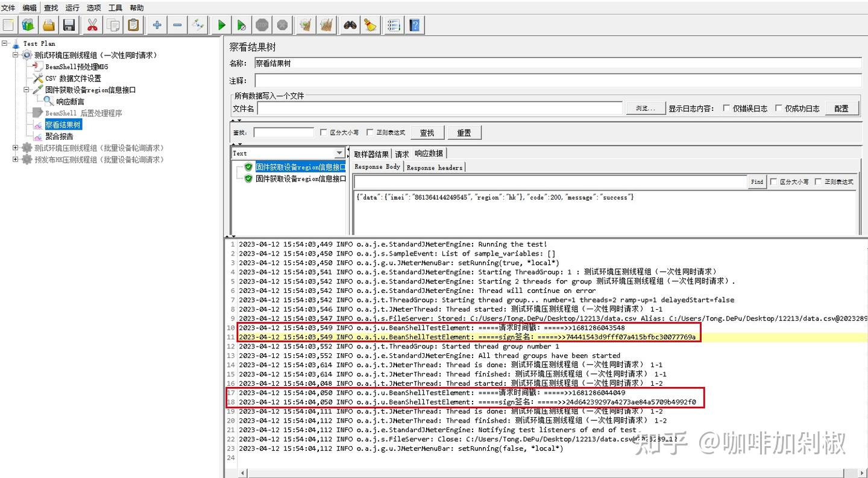
Task: Save the test plan with floppy icon
Action: tap(69, 25)
